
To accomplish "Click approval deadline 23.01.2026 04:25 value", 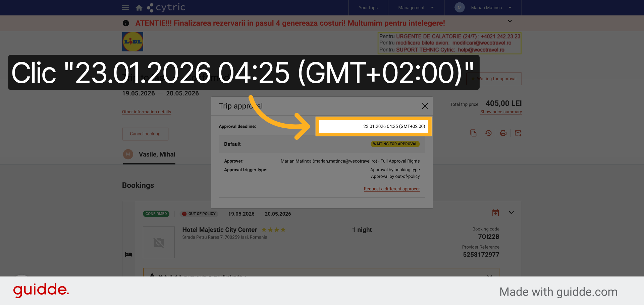I will coord(394,126).
